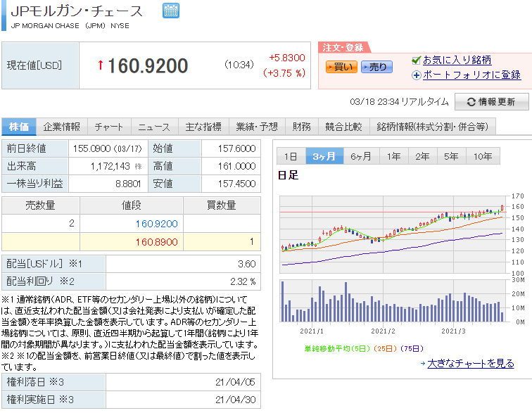532x413 pixels.
Task: Toggle the お気に入り銘柄 checkmark
Action: pos(416,61)
